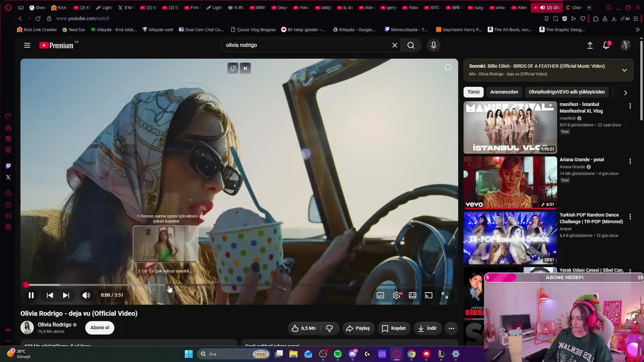The height and width of the screenshot is (362, 644).
Task: Toggle subtitles on the player
Action: (x=380, y=295)
